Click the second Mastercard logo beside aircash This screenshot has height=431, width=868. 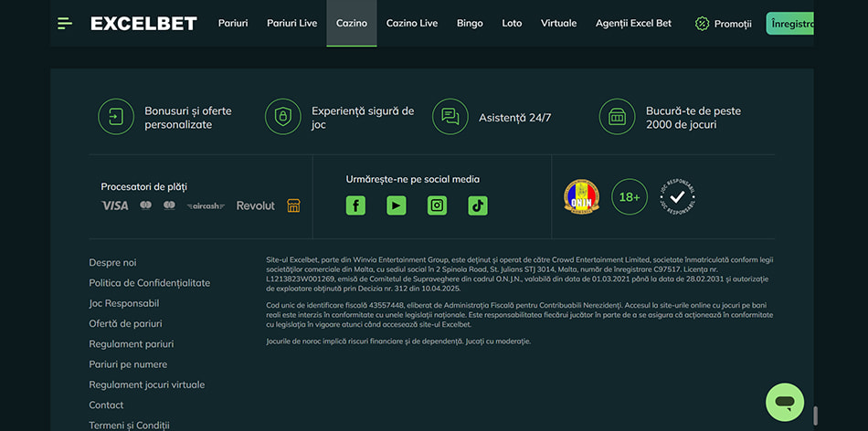click(169, 205)
